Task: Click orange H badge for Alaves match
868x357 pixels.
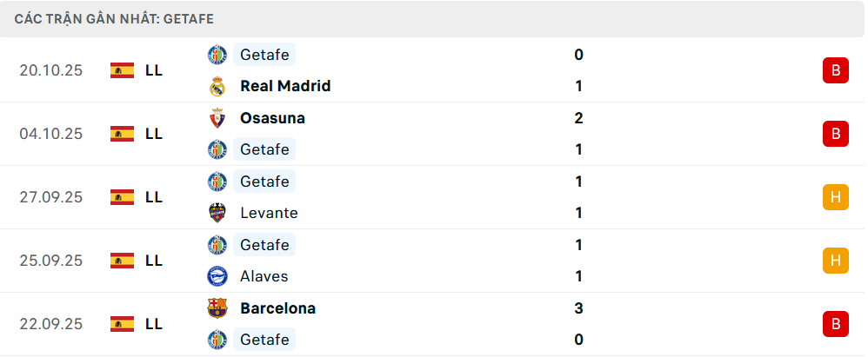Action: coord(835,261)
